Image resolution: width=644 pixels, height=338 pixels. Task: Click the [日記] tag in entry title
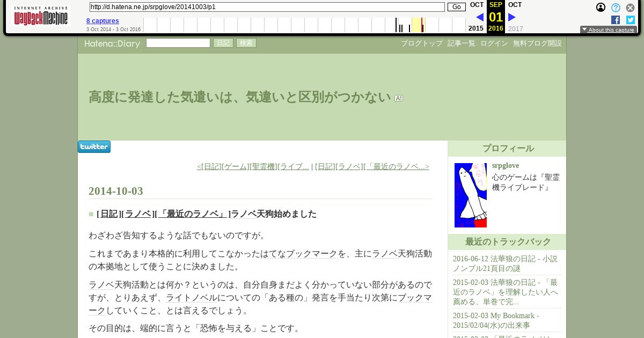pyautogui.click(x=108, y=214)
